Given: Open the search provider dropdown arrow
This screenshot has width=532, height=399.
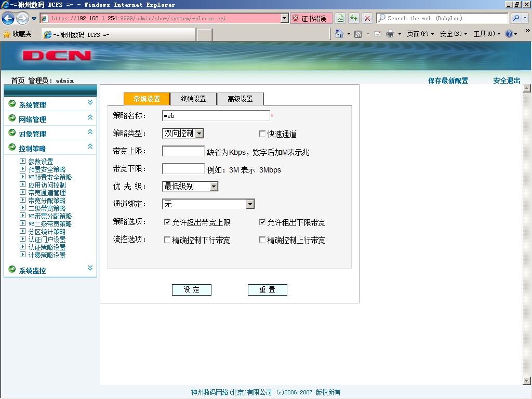Looking at the screenshot, I should click(x=526, y=18).
